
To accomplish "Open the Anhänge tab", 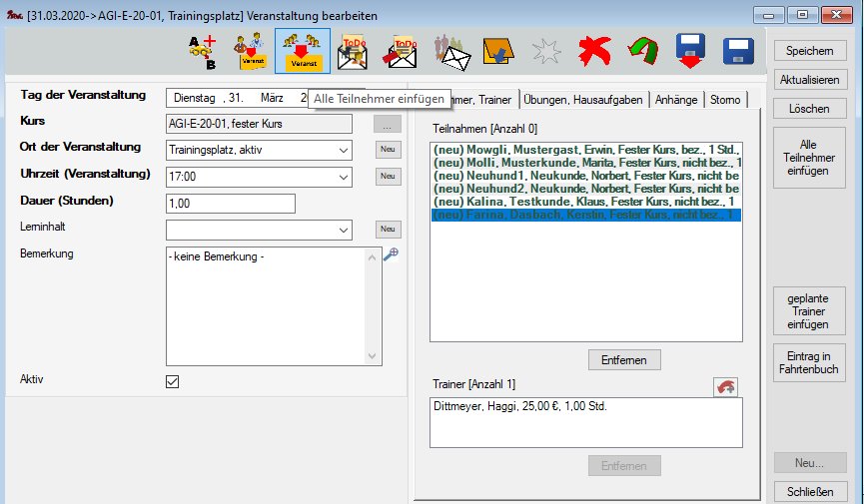I will (x=677, y=99).
